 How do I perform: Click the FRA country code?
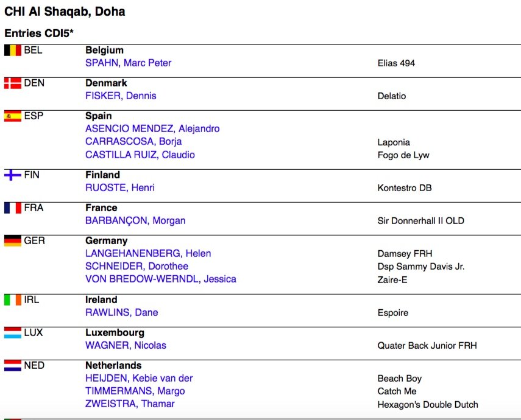tap(34, 208)
